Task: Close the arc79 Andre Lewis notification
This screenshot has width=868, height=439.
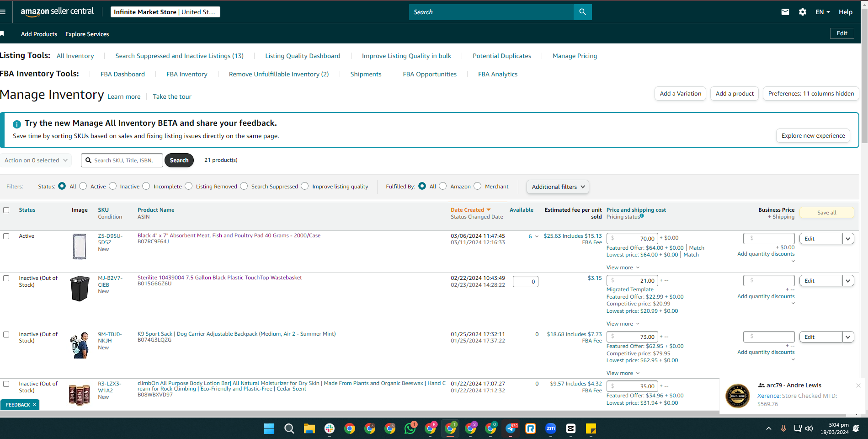Action: click(858, 385)
